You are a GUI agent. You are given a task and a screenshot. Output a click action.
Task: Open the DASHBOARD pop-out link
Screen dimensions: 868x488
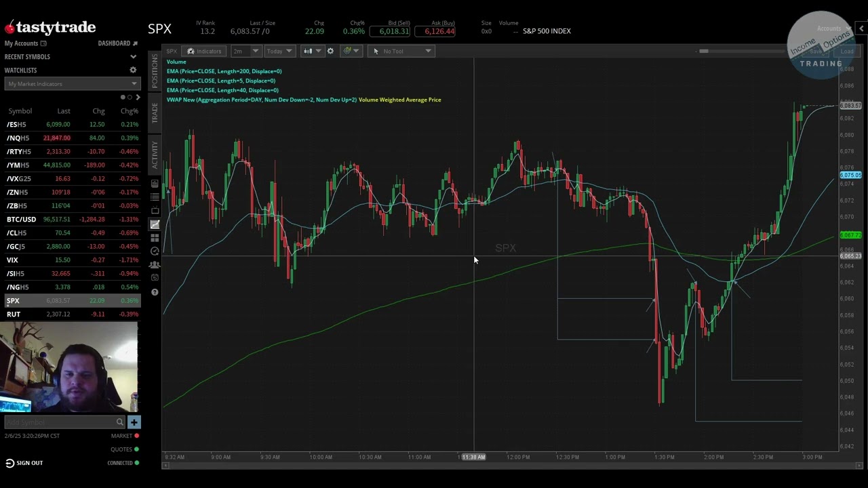pos(118,43)
